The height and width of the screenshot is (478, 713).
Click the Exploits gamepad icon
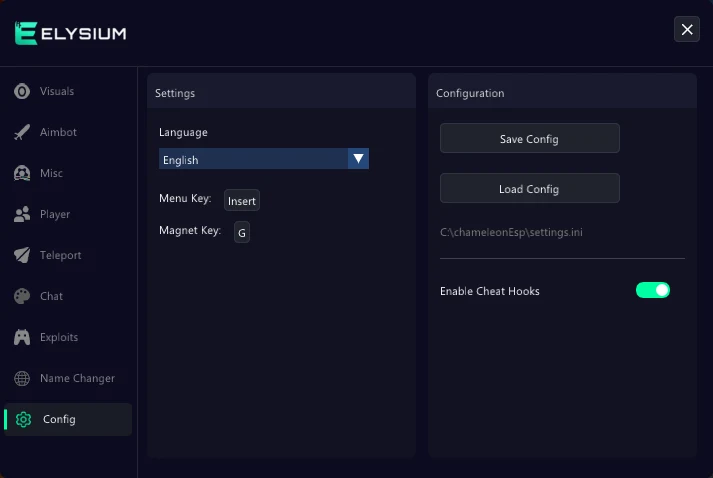[22, 337]
